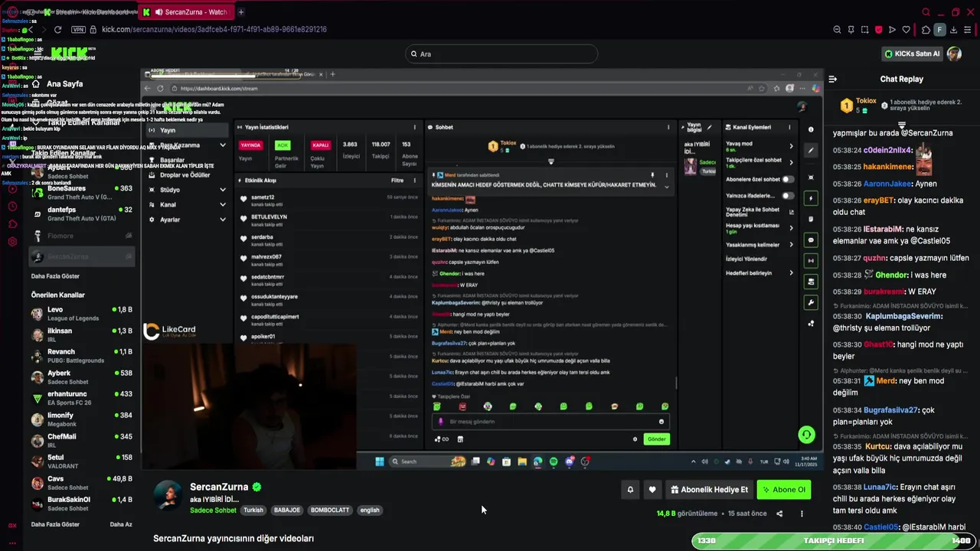Click the lightning bolt icon in dashboard right rail
Image resolution: width=980 pixels, height=551 pixels.
[811, 198]
